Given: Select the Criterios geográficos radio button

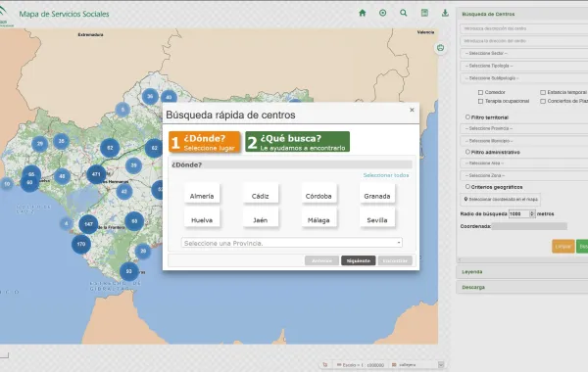Looking at the screenshot, I should pyautogui.click(x=467, y=186).
